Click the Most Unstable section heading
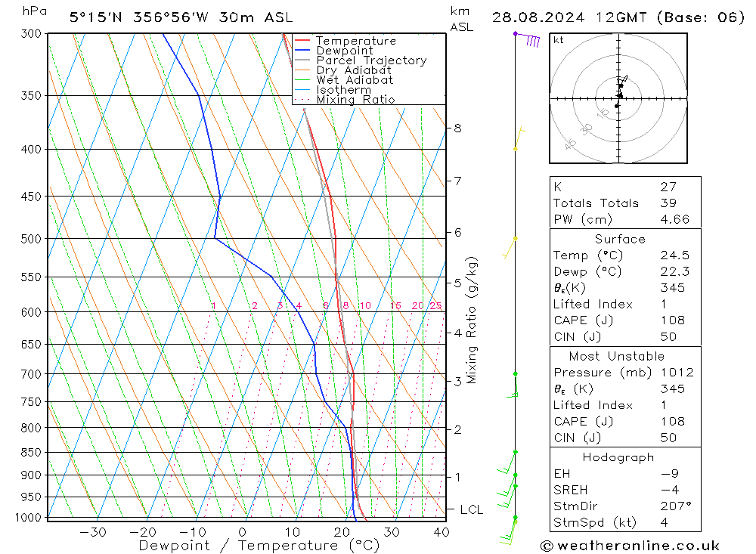Viewport: 756px width, 554px height. [617, 356]
